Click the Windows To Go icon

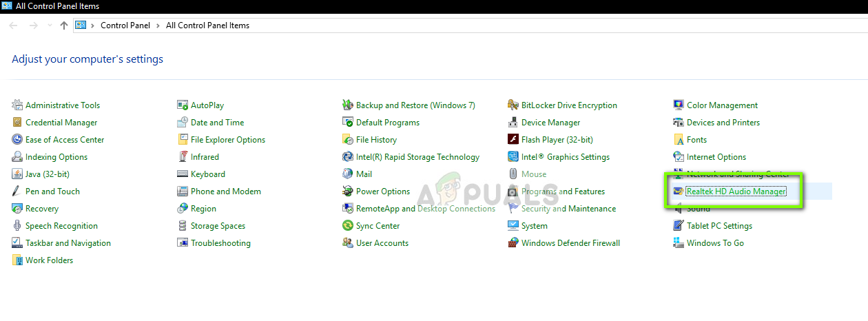(x=679, y=242)
